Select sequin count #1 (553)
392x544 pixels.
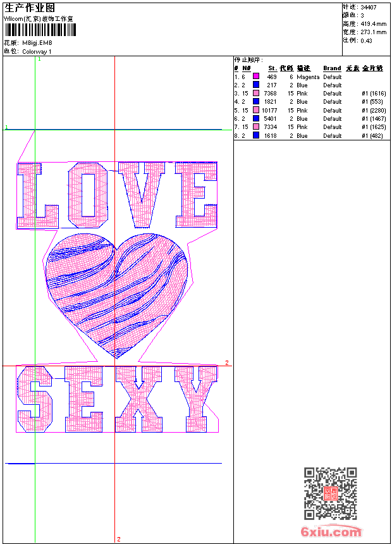tap(372, 102)
